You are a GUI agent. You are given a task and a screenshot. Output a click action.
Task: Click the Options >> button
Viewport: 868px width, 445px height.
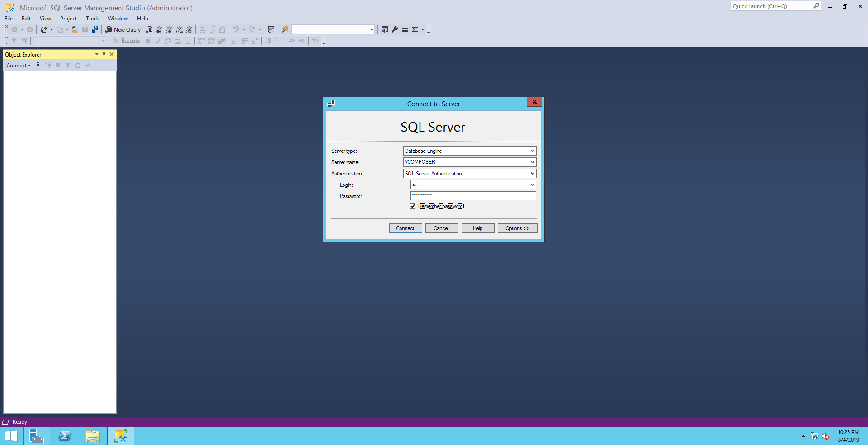coord(517,228)
